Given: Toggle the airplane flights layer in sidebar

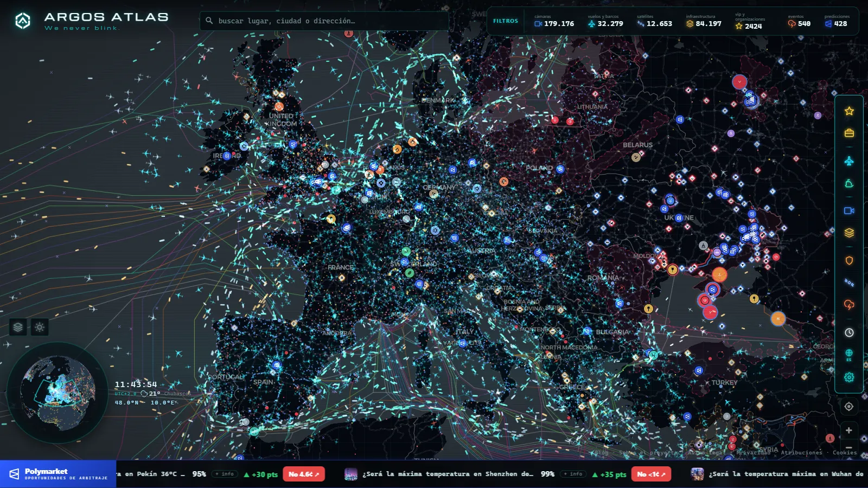Looking at the screenshot, I should coord(849,161).
